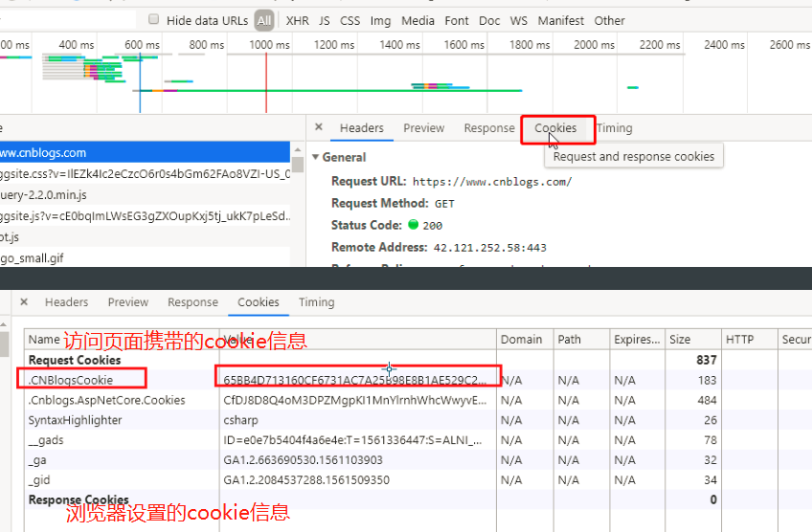
Task: Select the www.cnblogs.com request row
Action: pos(145,153)
